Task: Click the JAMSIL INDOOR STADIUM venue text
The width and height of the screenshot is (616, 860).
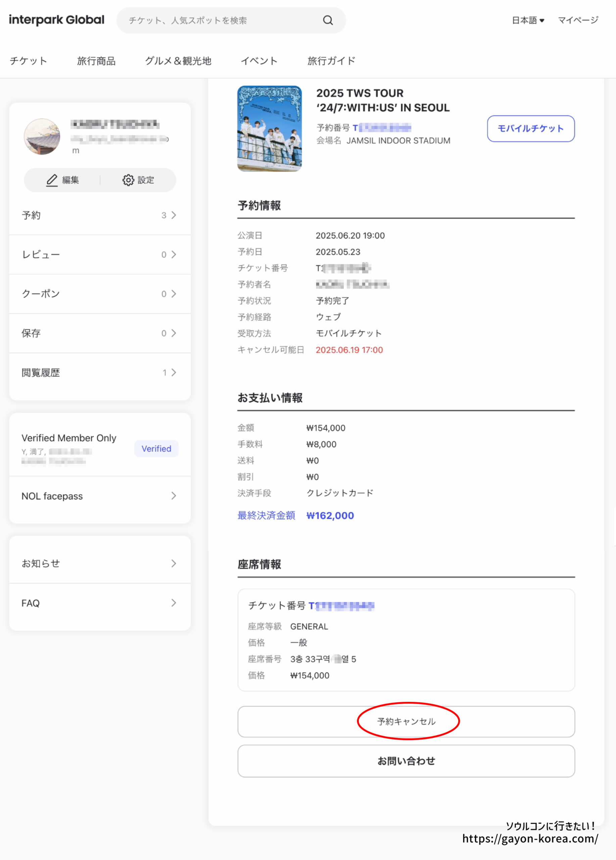Action: point(398,141)
